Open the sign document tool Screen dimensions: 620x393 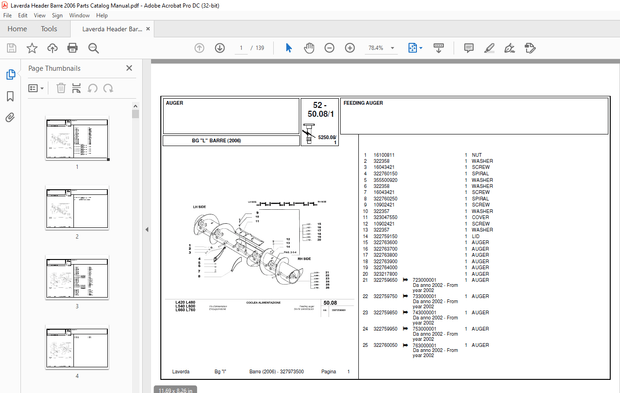[510, 48]
